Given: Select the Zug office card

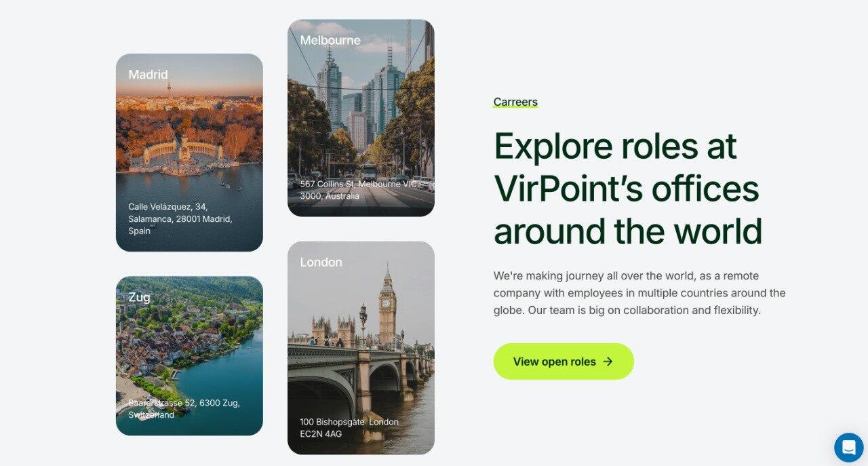Looking at the screenshot, I should [x=189, y=355].
